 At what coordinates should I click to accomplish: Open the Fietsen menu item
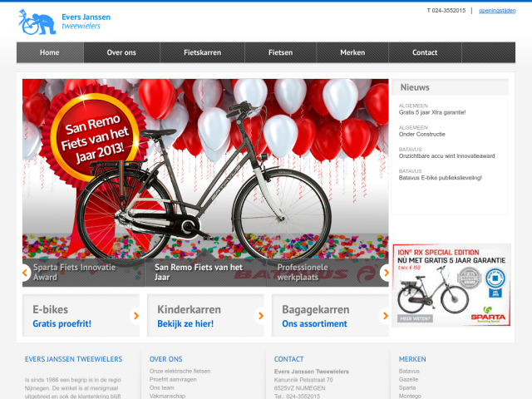(x=280, y=52)
